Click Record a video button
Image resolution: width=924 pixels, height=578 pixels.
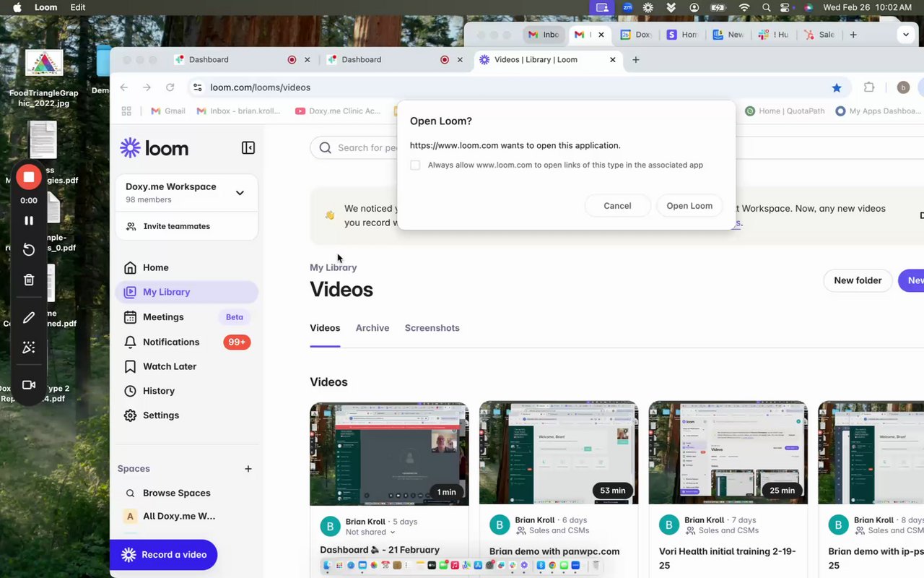tap(163, 555)
